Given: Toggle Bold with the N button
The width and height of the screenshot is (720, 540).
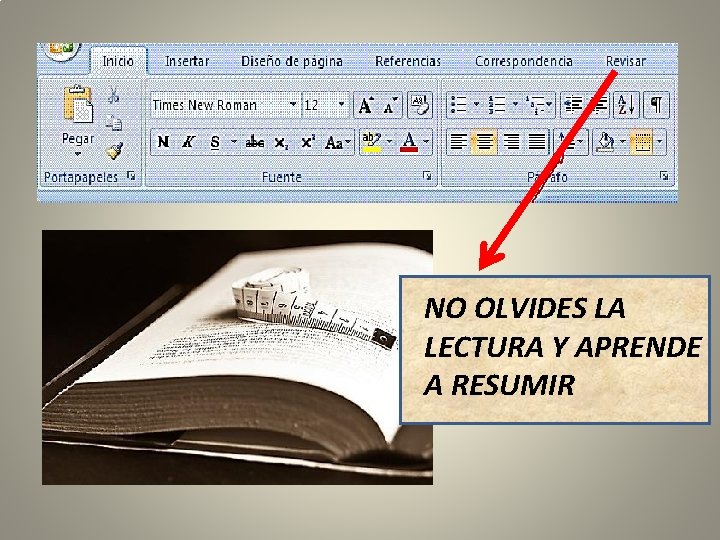Looking at the screenshot, I should point(163,142).
